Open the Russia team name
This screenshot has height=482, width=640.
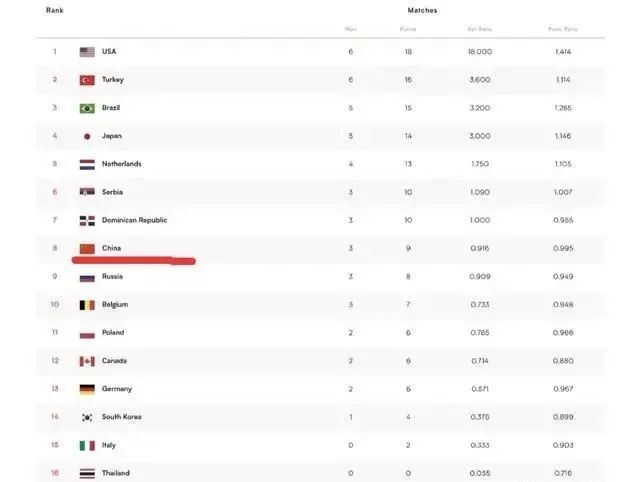pyautogui.click(x=112, y=276)
